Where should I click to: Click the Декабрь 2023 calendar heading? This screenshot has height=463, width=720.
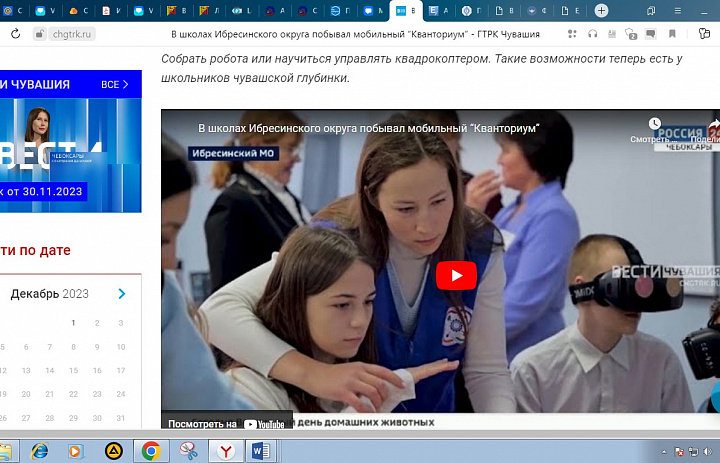(50, 294)
